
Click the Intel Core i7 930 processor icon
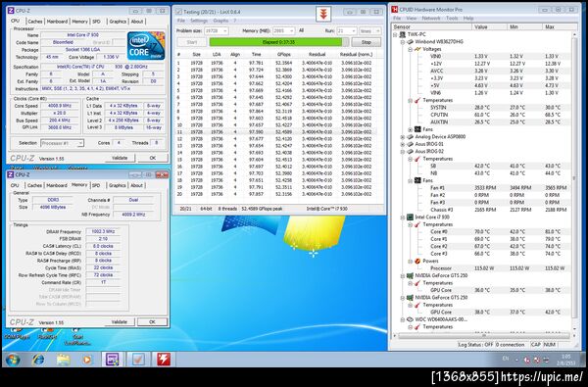point(411,218)
